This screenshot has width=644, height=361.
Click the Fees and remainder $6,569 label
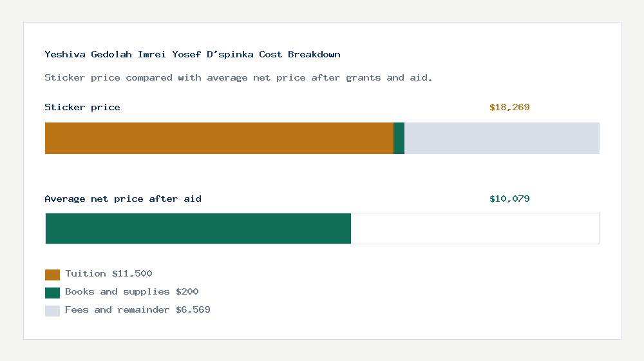point(137,310)
